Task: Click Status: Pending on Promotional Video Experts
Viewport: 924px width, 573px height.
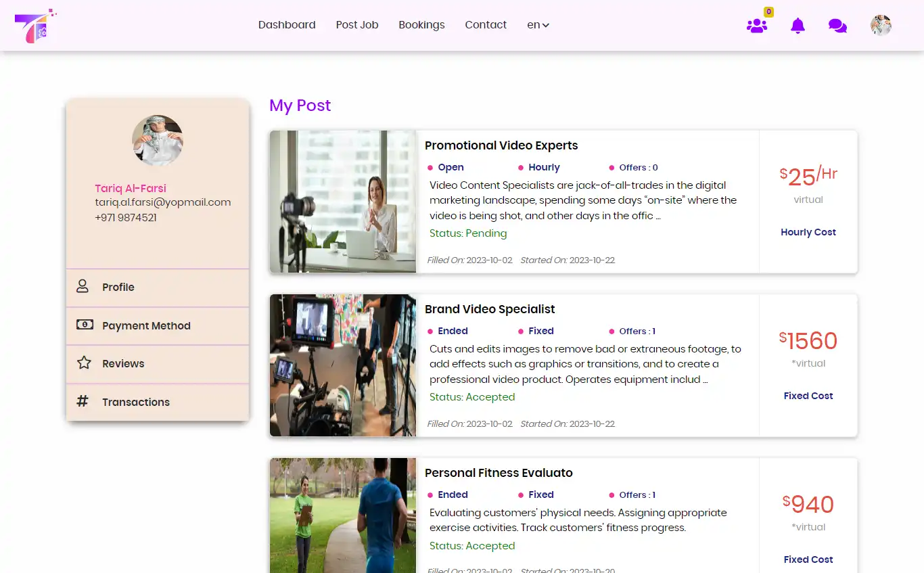Action: pyautogui.click(x=468, y=233)
